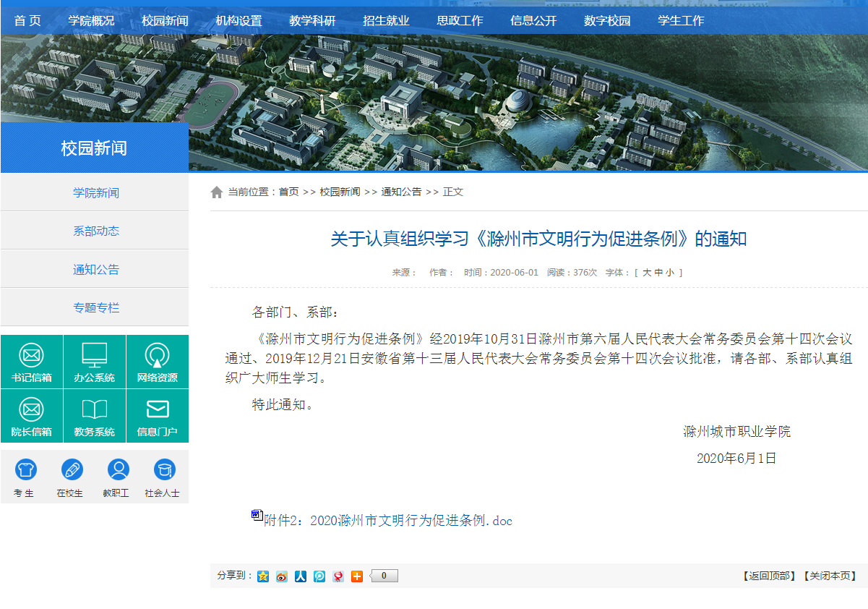Share the article to Renren
Image resolution: width=868 pixels, height=609 pixels.
click(x=301, y=576)
